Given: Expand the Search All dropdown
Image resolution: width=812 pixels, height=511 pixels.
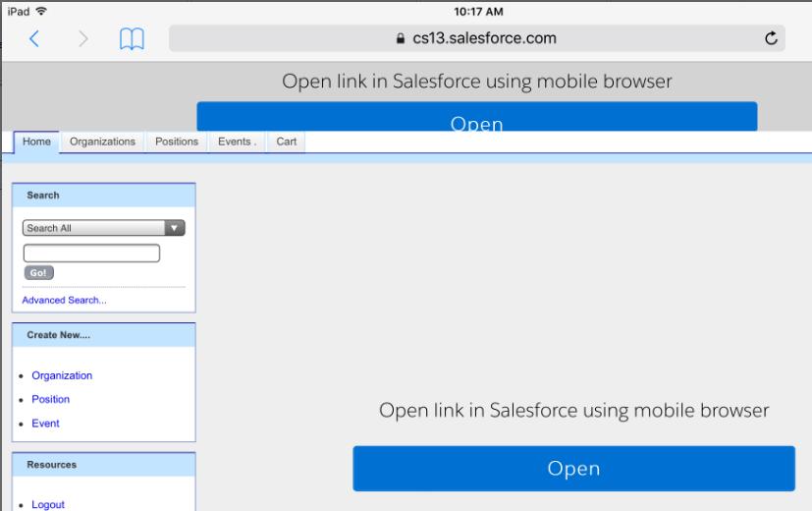Looking at the screenshot, I should (103, 228).
